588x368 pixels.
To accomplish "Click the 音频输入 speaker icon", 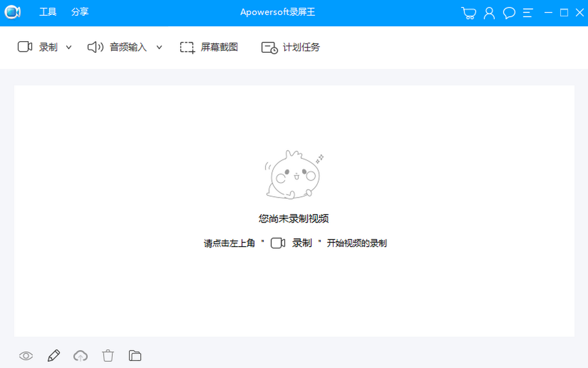I will pos(95,47).
